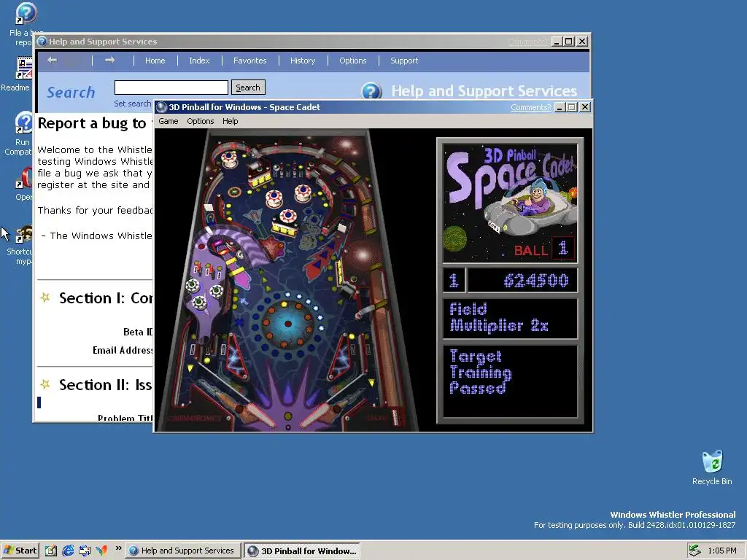The image size is (747, 560).
Task: Launch Internet Explorer from quick launch
Action: click(x=68, y=551)
